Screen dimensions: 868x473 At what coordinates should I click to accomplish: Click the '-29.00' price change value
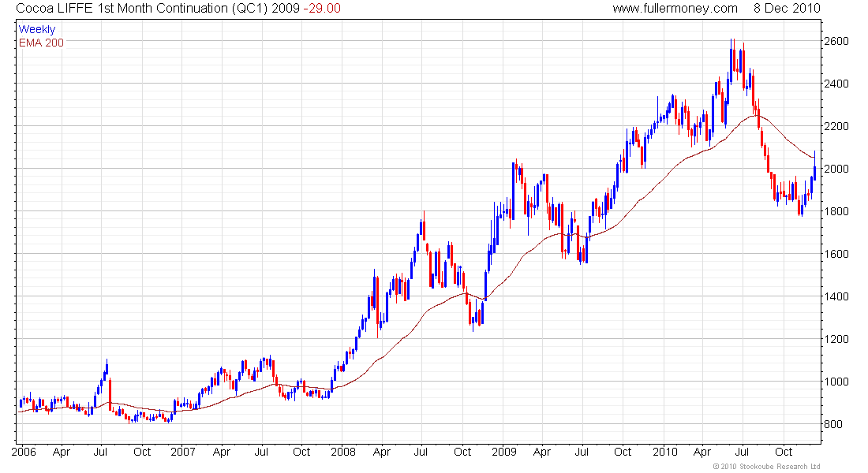(322, 9)
